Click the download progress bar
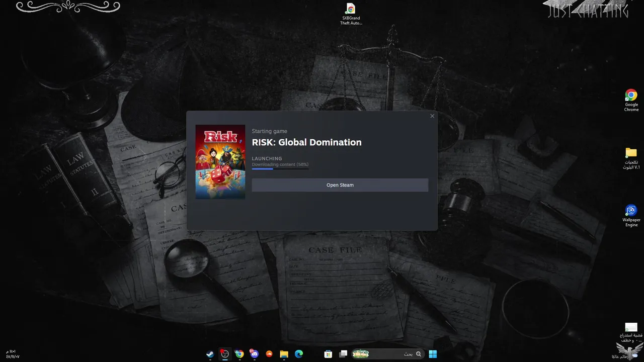This screenshot has height=362, width=644. [x=280, y=169]
